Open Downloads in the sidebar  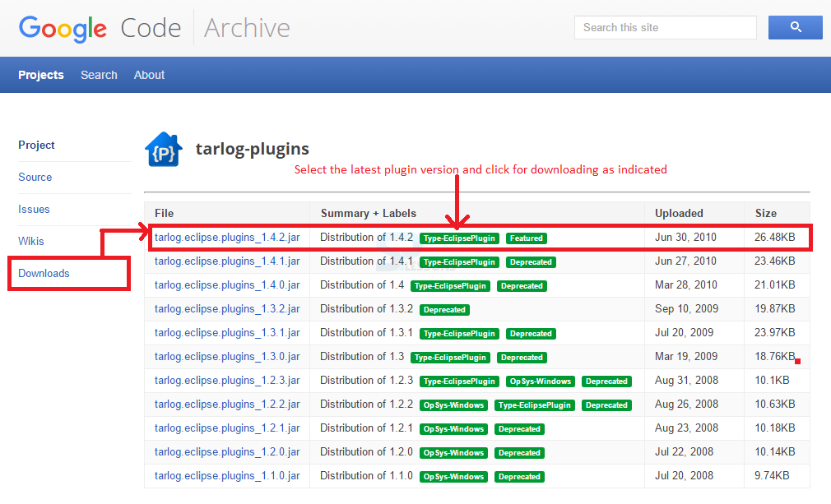[44, 274]
